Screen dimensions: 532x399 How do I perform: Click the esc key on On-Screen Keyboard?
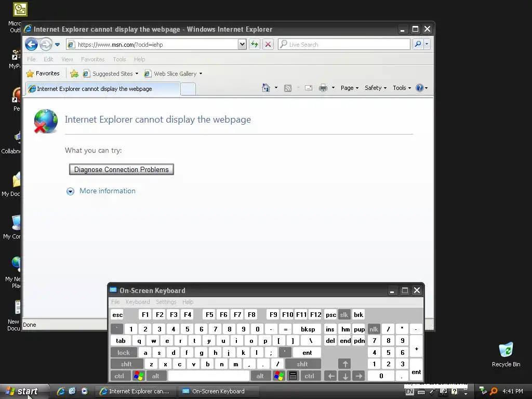coord(117,315)
